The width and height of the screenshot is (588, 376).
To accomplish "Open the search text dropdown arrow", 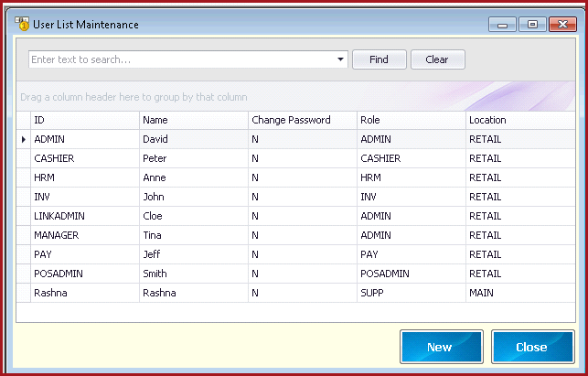I will [x=340, y=59].
